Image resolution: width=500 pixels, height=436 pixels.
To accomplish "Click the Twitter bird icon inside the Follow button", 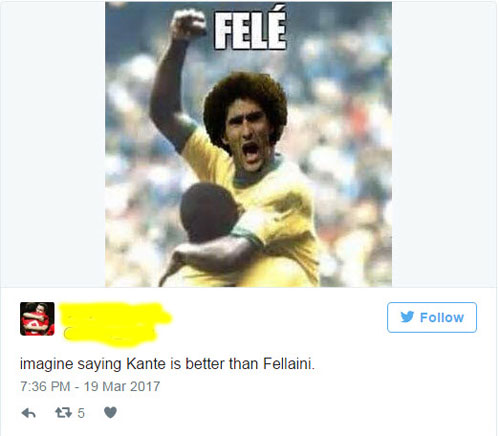I will (407, 317).
